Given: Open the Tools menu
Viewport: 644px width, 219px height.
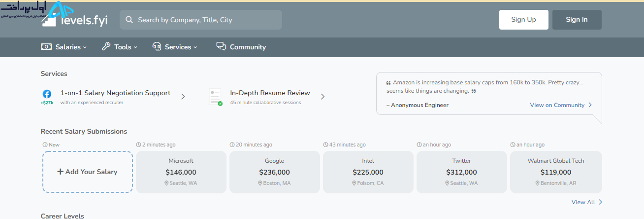Looking at the screenshot, I should point(120,47).
